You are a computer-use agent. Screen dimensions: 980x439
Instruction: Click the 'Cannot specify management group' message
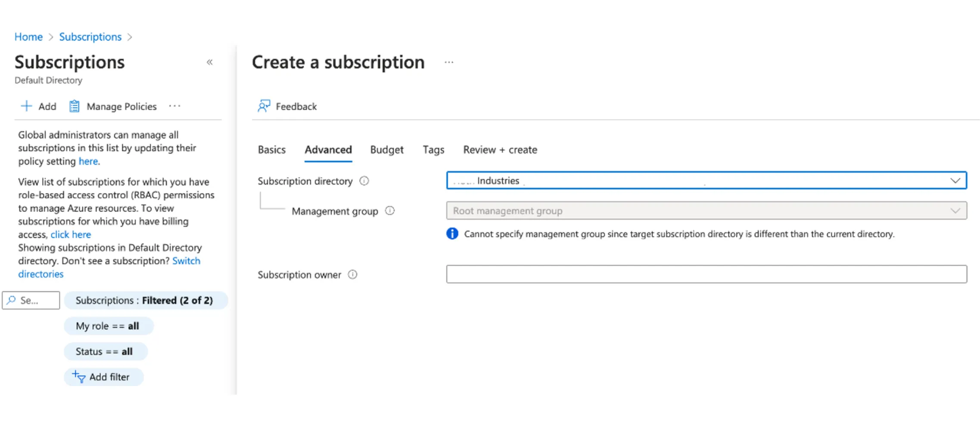coord(679,234)
